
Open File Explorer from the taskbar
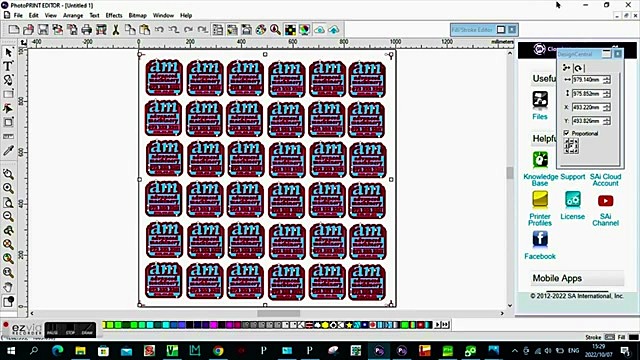pyautogui.click(x=80, y=351)
